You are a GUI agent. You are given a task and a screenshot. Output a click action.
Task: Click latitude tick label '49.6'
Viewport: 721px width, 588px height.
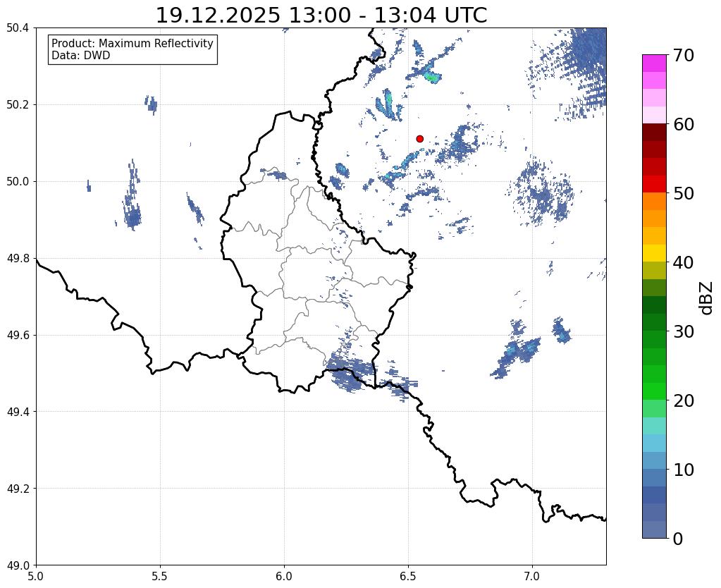(x=18, y=336)
